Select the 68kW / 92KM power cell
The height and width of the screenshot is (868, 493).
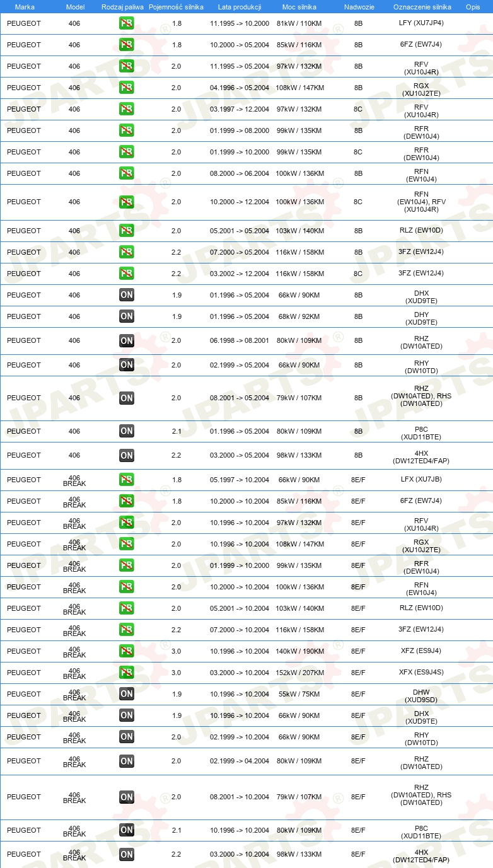(299, 316)
